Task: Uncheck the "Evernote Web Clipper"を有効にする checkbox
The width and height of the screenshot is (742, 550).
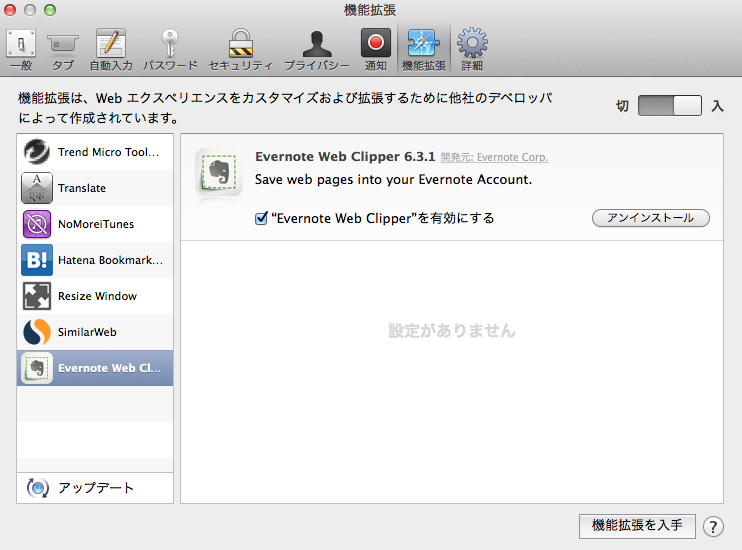Action: [262, 218]
